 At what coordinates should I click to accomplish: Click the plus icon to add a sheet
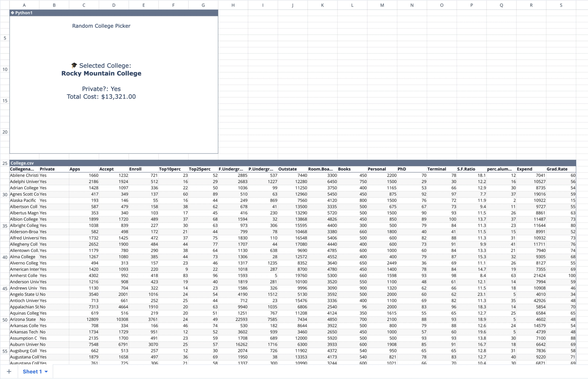pyautogui.click(x=9, y=372)
